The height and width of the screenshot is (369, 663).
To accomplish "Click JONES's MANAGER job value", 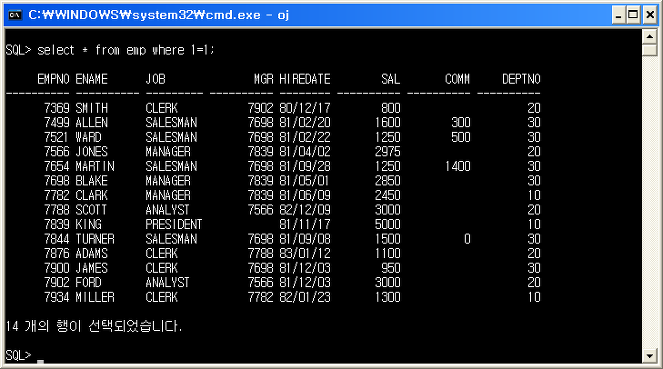I will 168,152.
